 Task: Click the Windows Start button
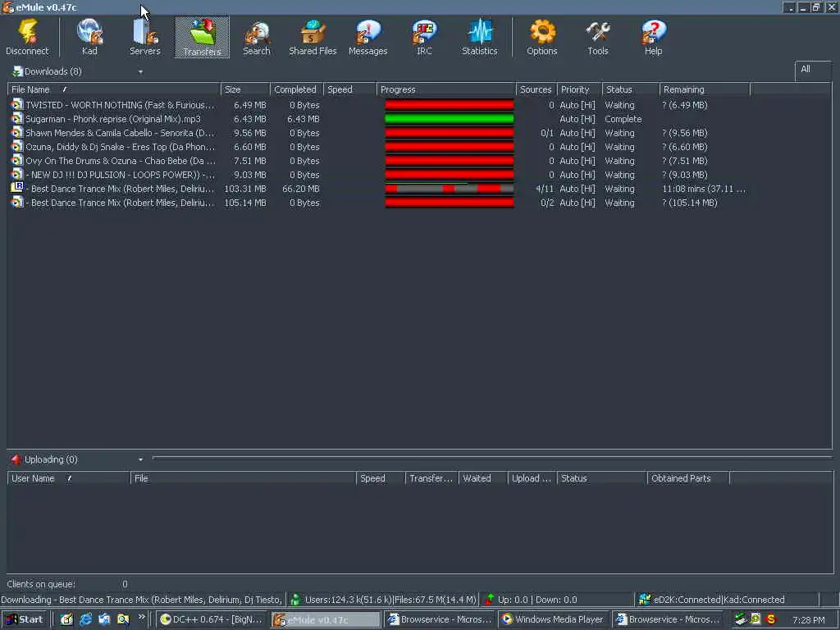pyautogui.click(x=24, y=619)
